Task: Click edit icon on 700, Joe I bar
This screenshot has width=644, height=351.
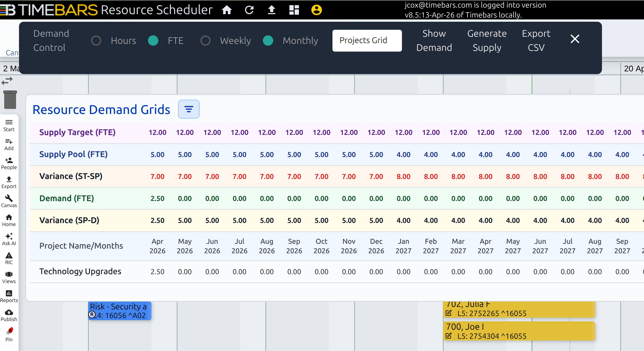Action: coord(448,336)
